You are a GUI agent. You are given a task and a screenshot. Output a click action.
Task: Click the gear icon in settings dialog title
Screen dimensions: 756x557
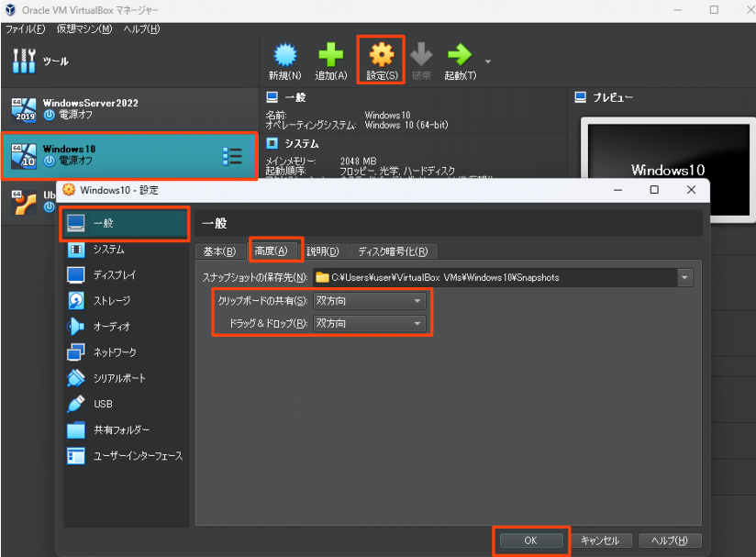click(69, 190)
